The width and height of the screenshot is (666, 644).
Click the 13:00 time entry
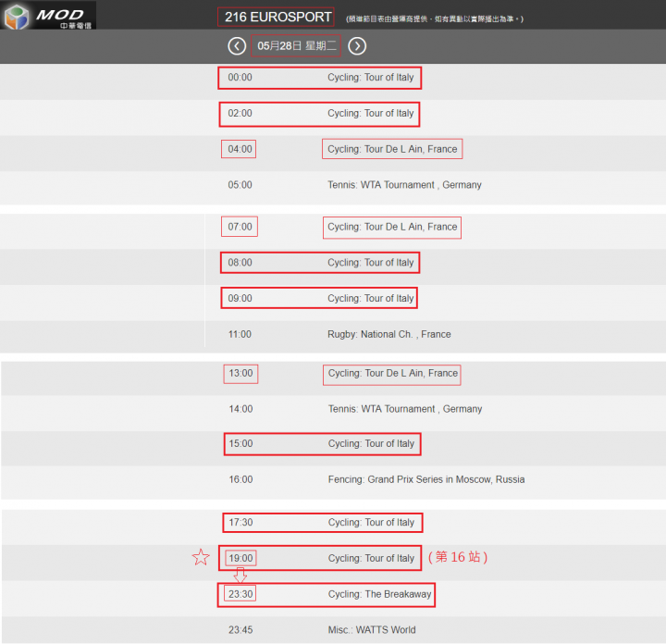point(240,374)
